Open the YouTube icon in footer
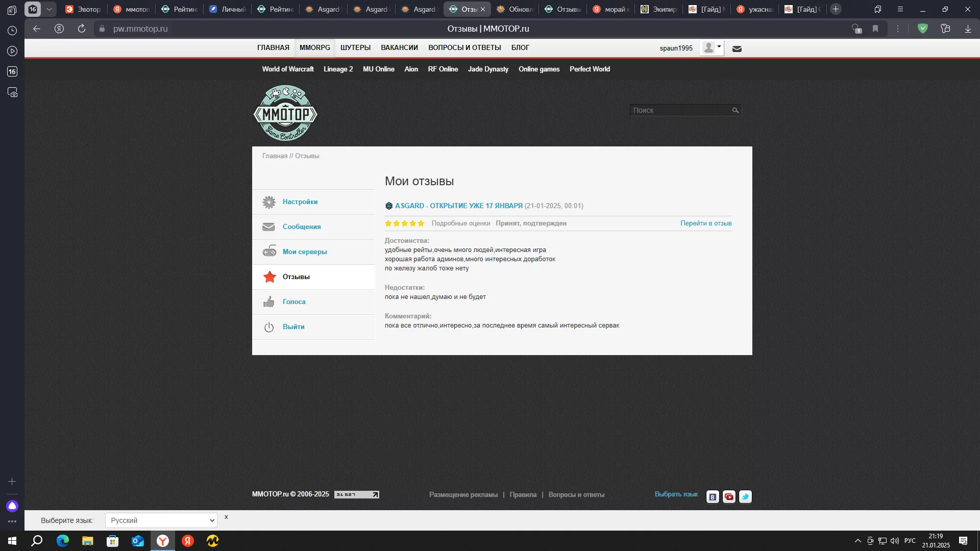Viewport: 980px width, 551px height. coord(729,497)
